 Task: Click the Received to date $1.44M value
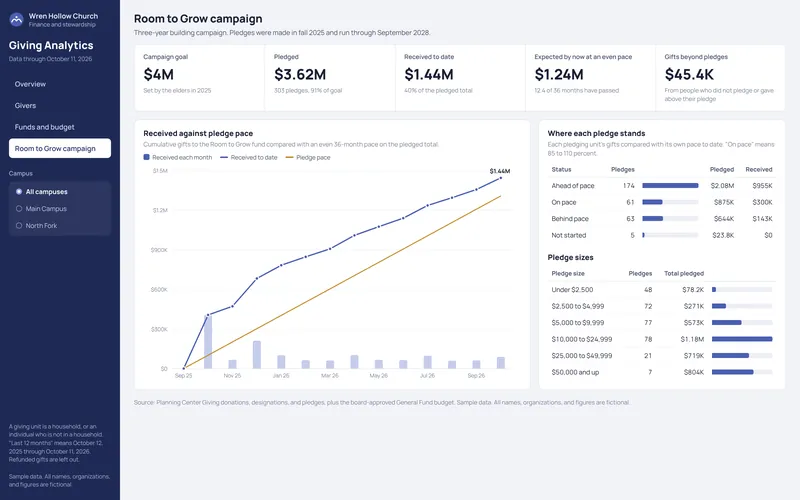click(x=429, y=74)
